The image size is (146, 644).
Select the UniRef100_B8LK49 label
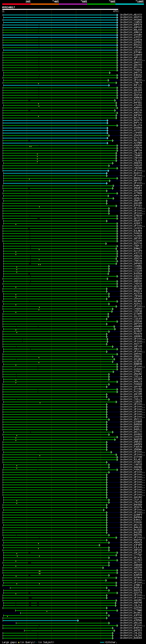[131, 30]
